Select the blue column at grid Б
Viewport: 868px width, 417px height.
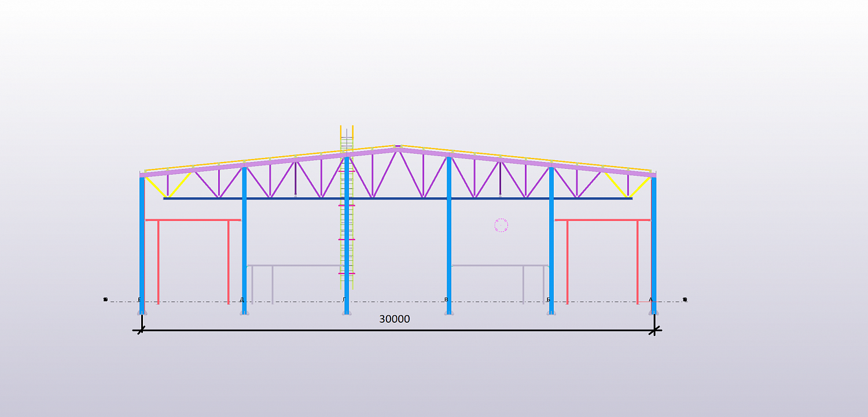(x=551, y=240)
